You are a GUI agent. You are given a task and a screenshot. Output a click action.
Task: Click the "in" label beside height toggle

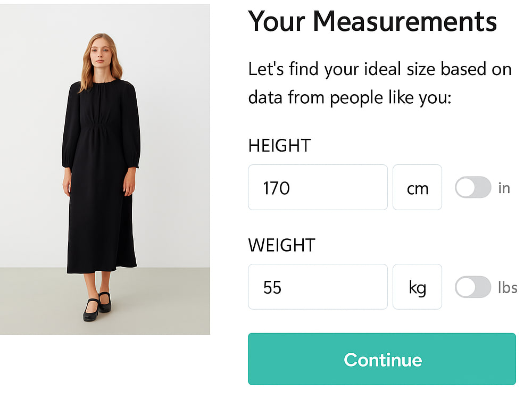point(504,188)
